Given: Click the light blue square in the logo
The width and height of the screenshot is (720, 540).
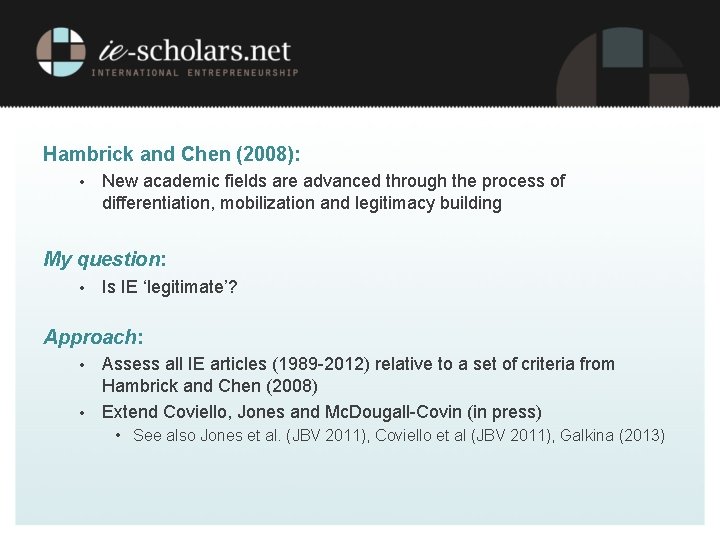Looking at the screenshot, I should (x=62, y=35).
